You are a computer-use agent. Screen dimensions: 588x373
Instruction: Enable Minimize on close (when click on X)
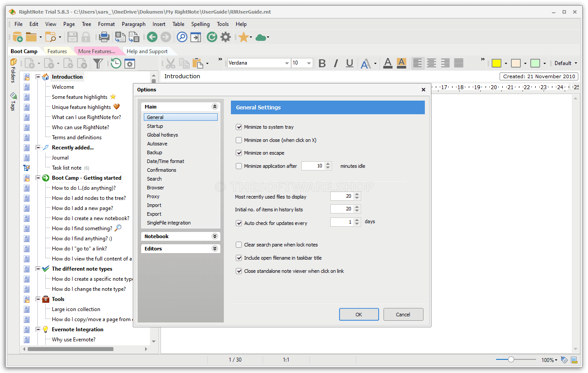point(239,140)
